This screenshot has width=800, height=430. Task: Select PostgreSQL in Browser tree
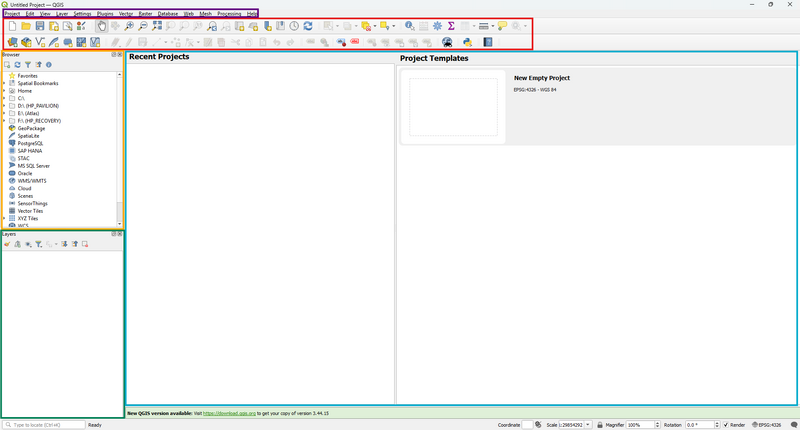tap(30, 143)
